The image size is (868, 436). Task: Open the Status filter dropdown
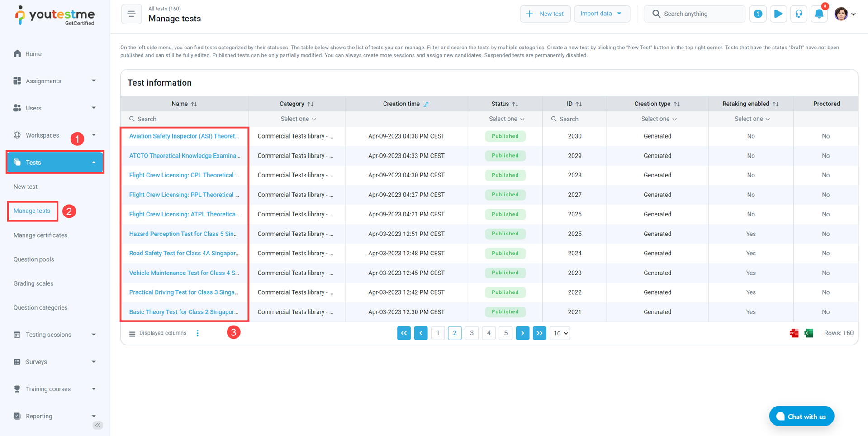506,119
